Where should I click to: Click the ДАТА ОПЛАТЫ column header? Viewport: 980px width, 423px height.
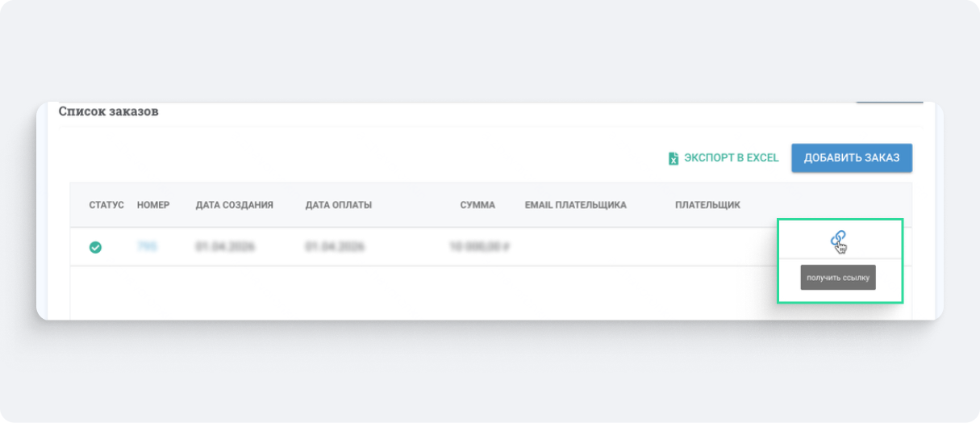tap(338, 205)
